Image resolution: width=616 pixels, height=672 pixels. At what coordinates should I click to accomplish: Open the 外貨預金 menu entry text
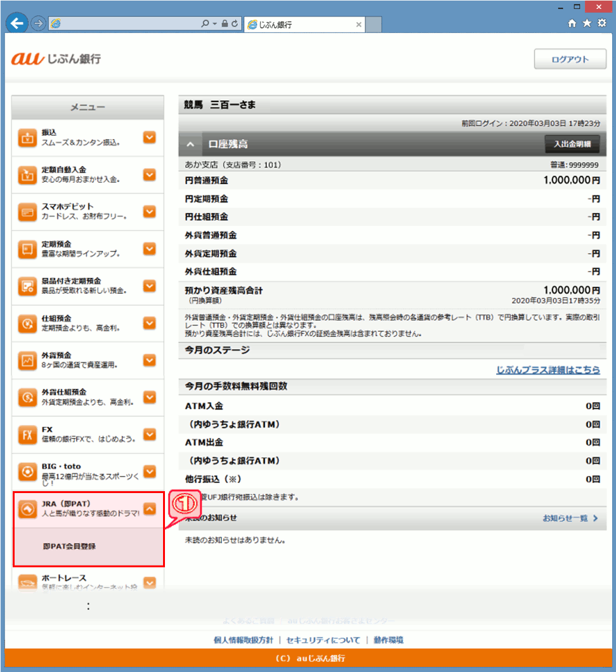[79, 360]
